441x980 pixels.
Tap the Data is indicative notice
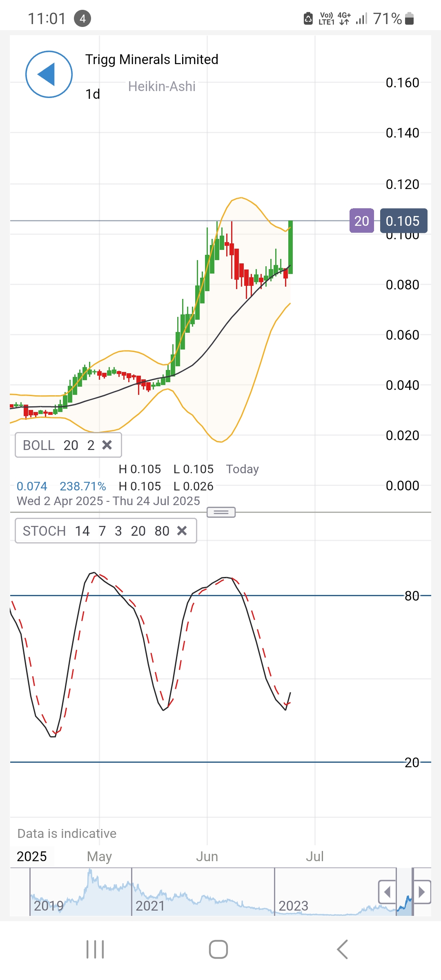pyautogui.click(x=67, y=833)
